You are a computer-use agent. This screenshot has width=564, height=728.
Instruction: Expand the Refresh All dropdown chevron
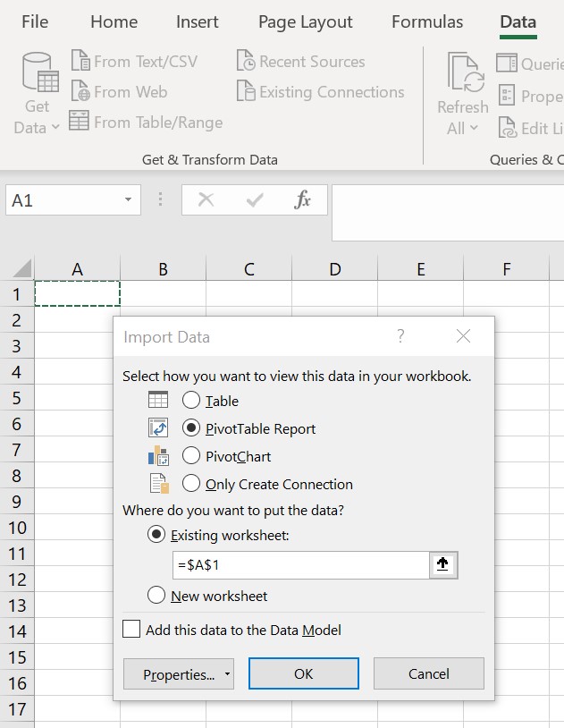[474, 127]
